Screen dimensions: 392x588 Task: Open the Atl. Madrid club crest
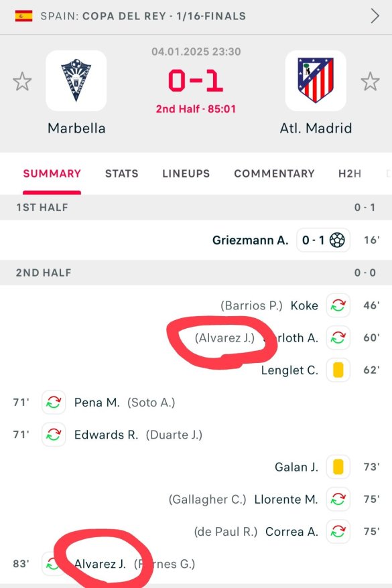click(x=316, y=80)
